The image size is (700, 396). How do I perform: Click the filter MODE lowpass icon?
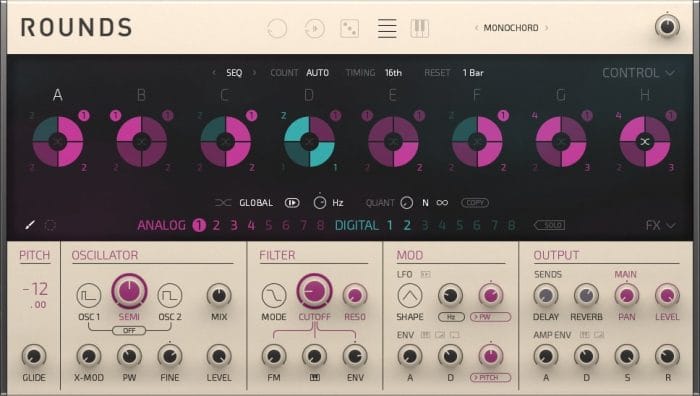pos(274,296)
